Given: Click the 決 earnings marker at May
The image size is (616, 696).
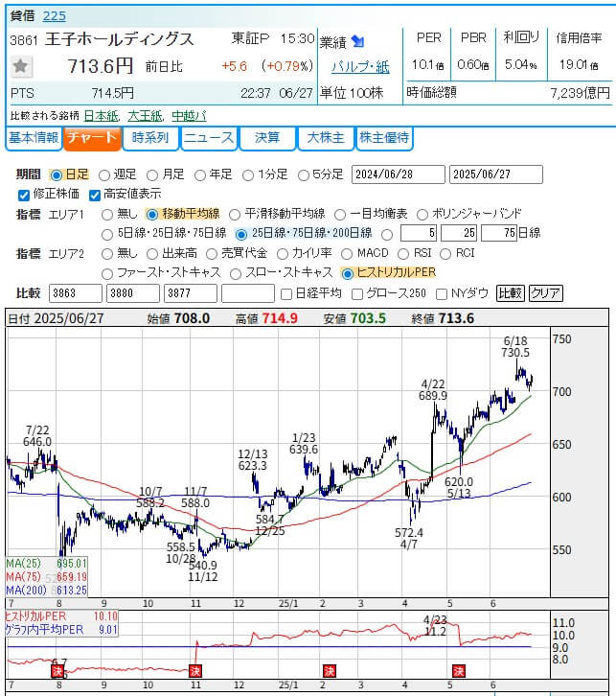Looking at the screenshot, I should [459, 671].
